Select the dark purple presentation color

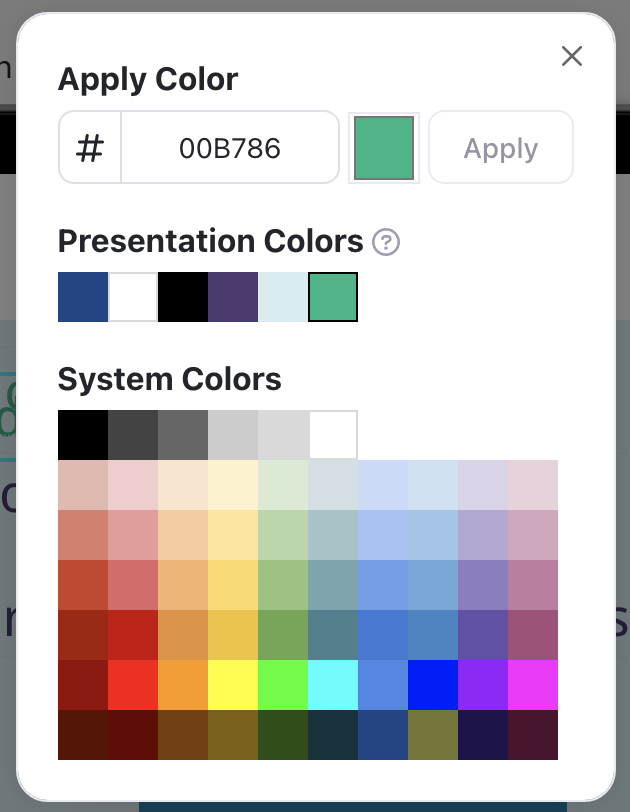(233, 297)
